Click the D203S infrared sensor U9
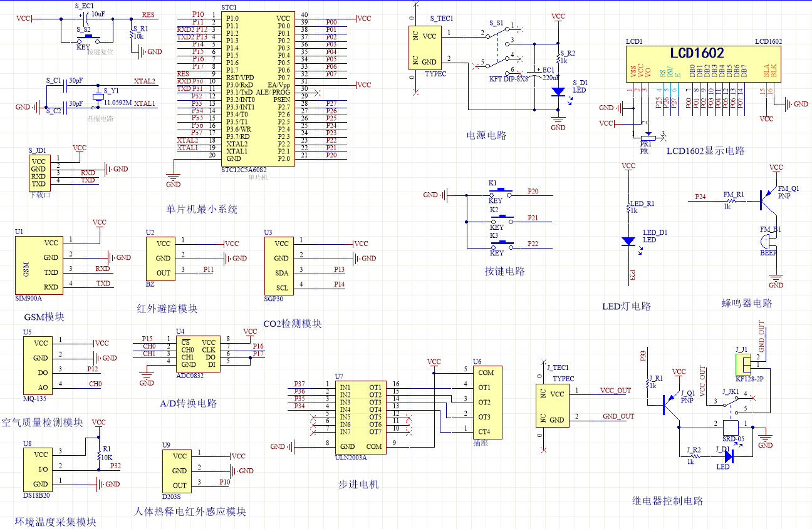This screenshot has height=529, width=812. tap(179, 471)
